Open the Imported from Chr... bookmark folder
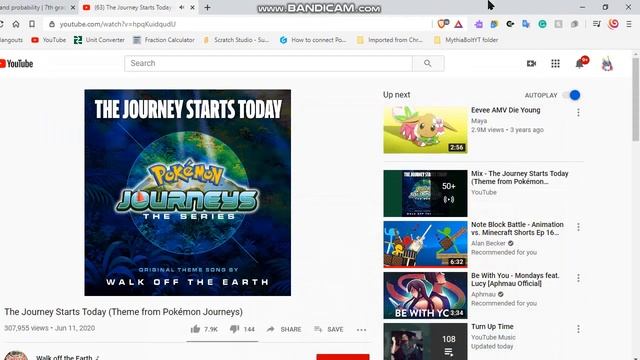 [x=390, y=40]
